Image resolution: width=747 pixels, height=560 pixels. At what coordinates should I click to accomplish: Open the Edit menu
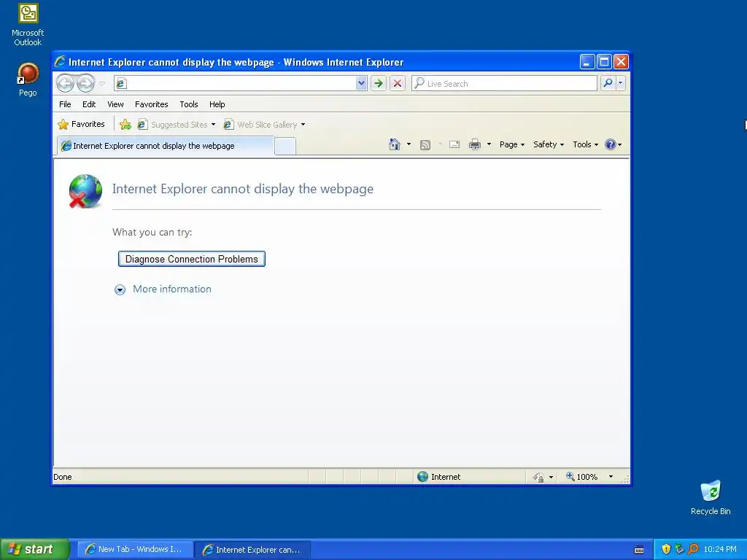pyautogui.click(x=88, y=104)
